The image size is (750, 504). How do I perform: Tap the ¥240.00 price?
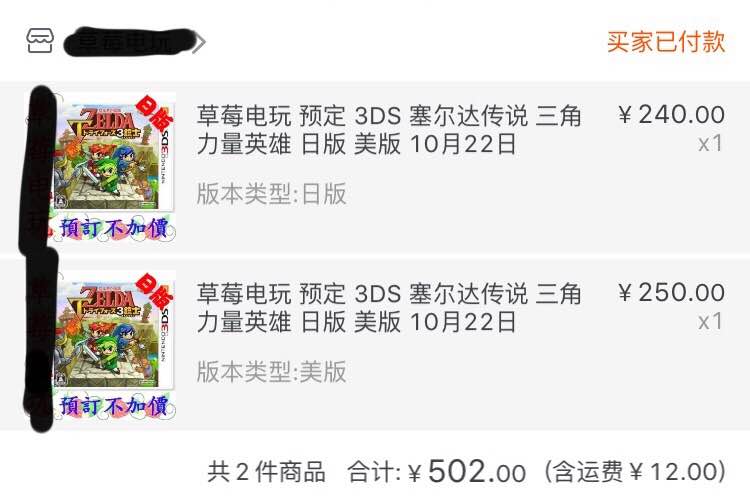click(x=671, y=115)
